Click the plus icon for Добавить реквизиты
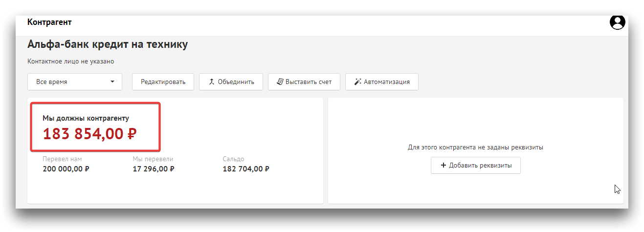The height and width of the screenshot is (232, 644). click(x=444, y=165)
